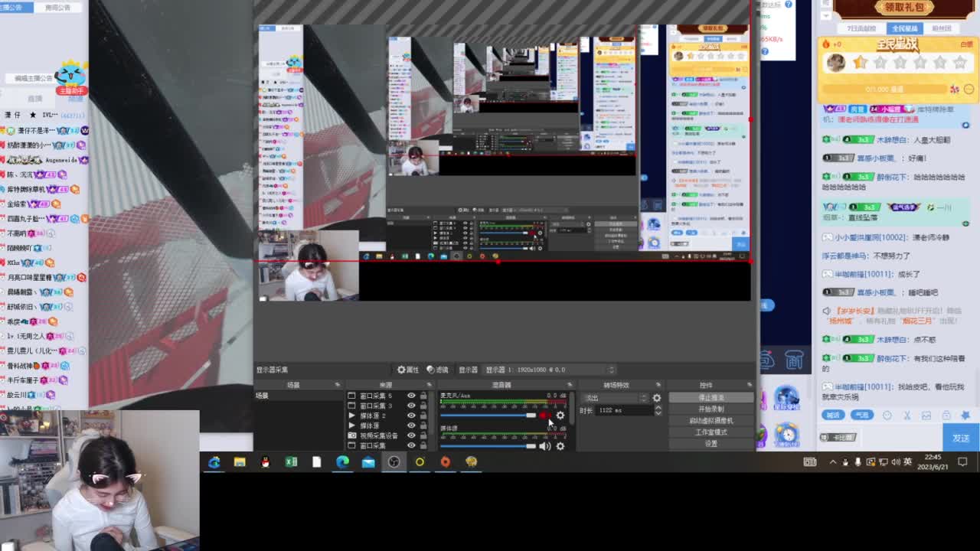Open 控件 controls dock menu icon

click(750, 385)
